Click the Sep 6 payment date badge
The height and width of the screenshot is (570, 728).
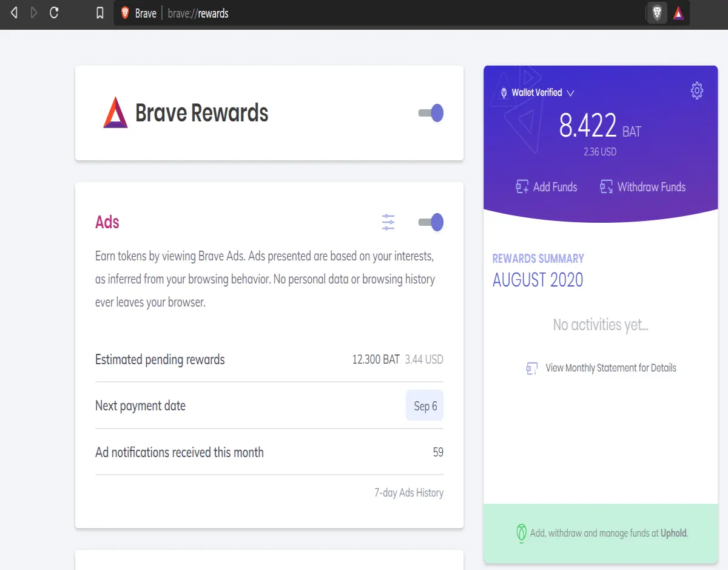click(425, 405)
